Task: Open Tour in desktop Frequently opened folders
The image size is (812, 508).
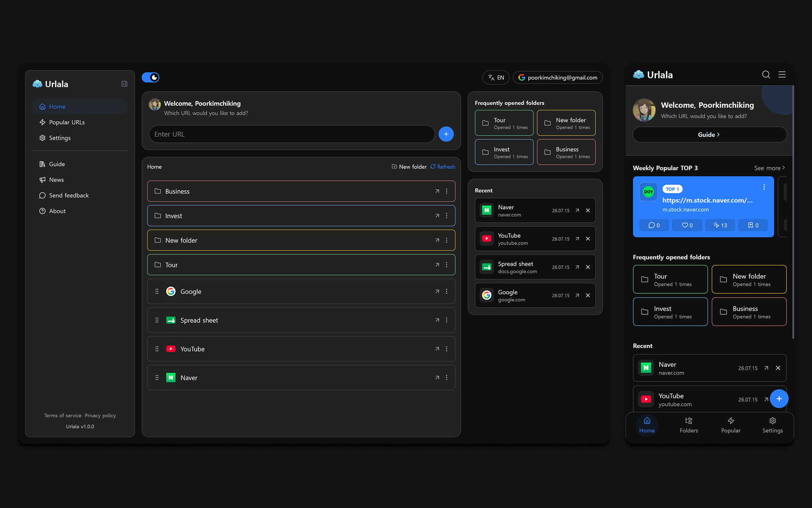Action: tap(504, 123)
